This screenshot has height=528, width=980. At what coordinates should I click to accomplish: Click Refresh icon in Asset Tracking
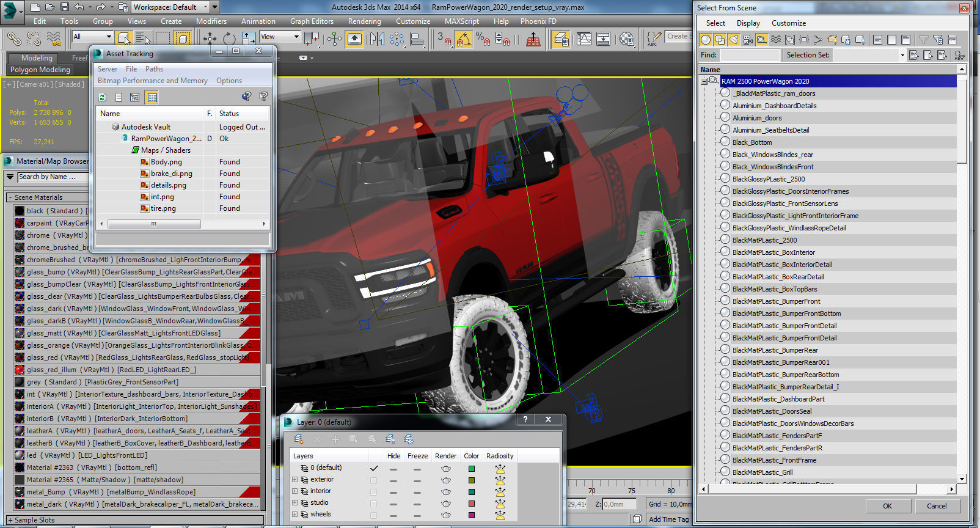pyautogui.click(x=103, y=97)
